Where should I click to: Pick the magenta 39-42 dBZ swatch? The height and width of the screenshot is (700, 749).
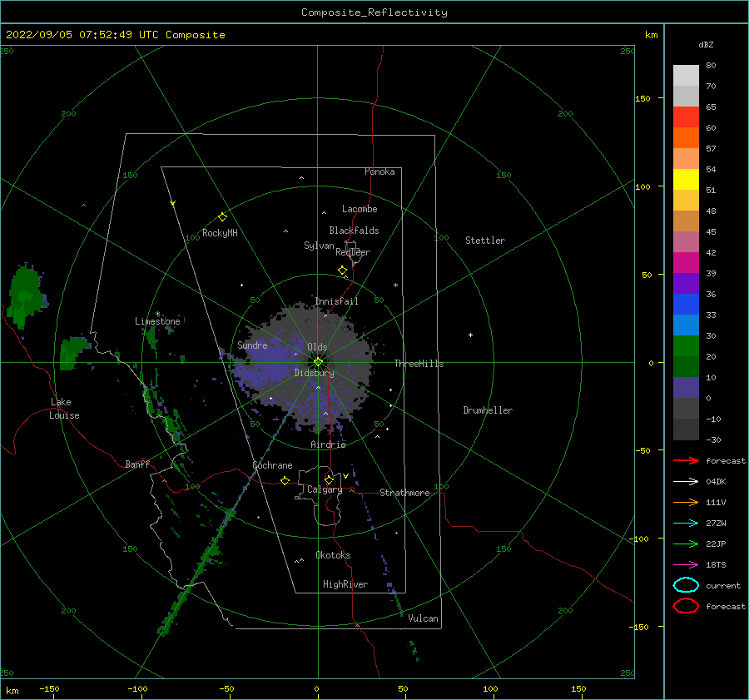(x=686, y=263)
